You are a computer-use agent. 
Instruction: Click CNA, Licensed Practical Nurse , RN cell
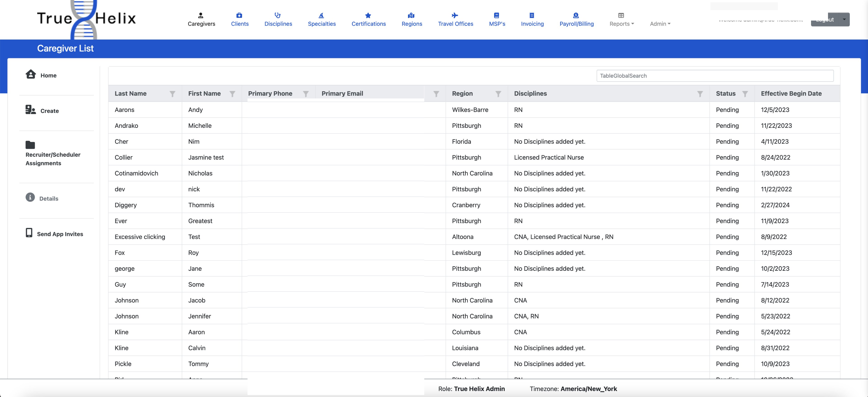tap(564, 237)
